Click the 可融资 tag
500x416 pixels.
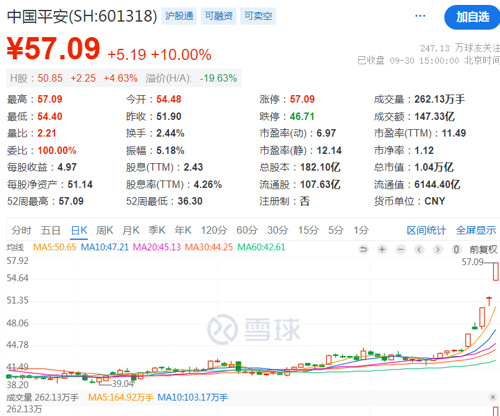click(x=219, y=16)
